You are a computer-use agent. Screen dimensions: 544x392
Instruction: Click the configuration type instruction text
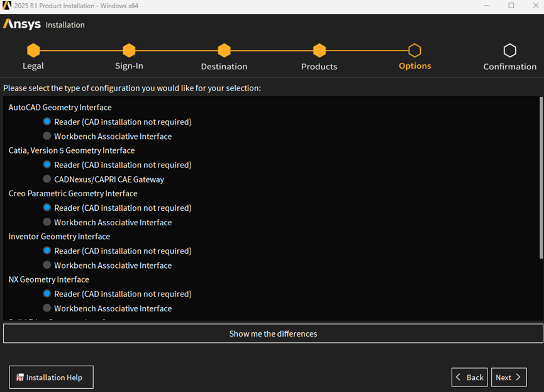132,88
